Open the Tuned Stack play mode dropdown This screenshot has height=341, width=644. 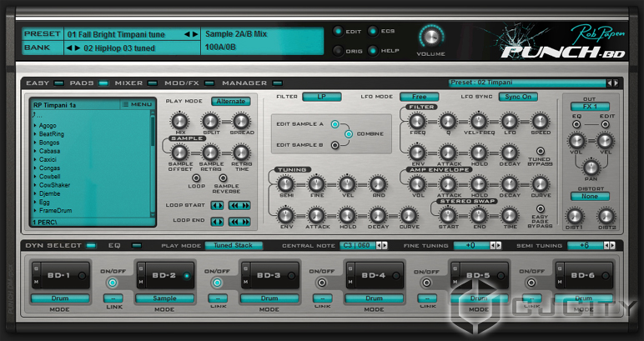(234, 245)
